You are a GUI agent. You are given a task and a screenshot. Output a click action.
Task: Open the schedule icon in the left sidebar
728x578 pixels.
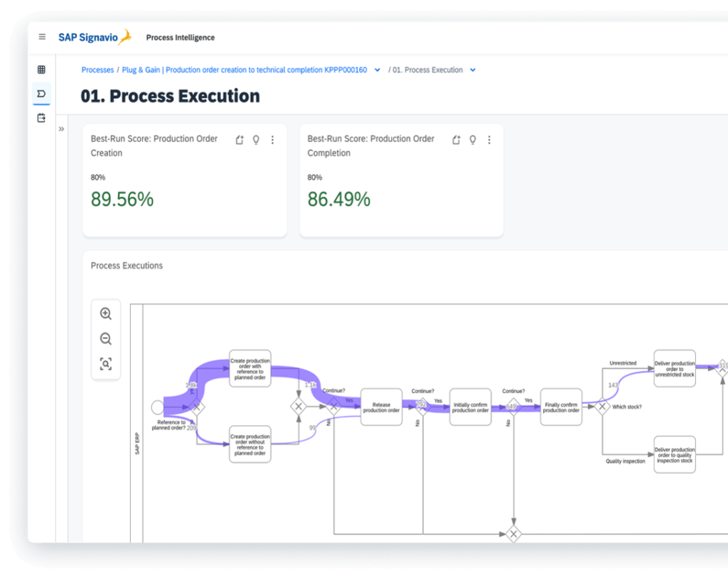click(x=41, y=118)
